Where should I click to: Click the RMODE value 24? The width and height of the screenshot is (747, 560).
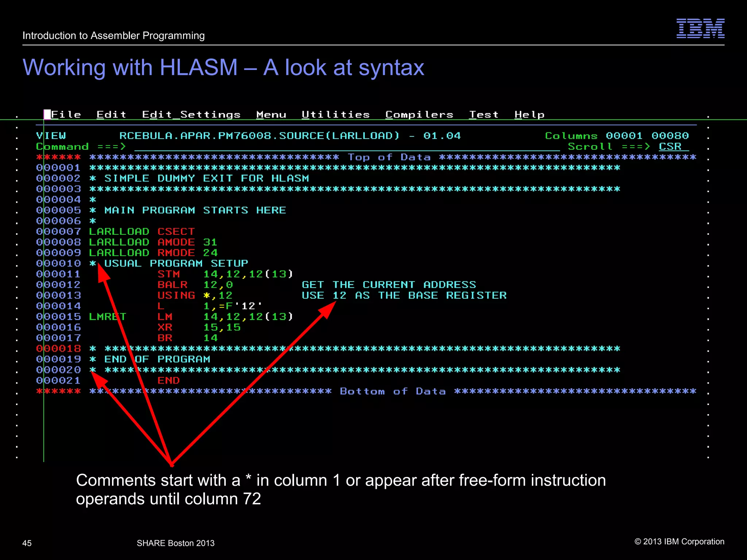pyautogui.click(x=210, y=253)
